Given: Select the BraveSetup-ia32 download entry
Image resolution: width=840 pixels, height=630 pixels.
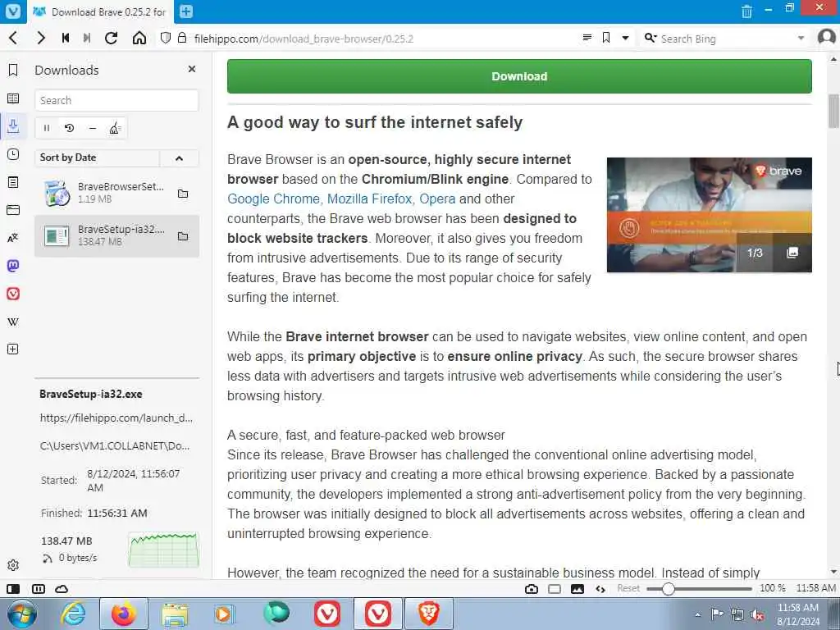Looking at the screenshot, I should (116, 236).
